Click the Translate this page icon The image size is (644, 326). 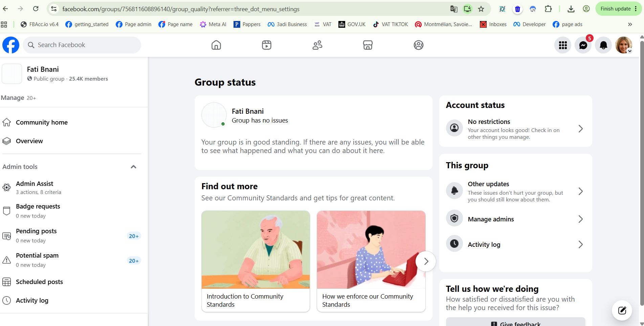[x=454, y=9]
